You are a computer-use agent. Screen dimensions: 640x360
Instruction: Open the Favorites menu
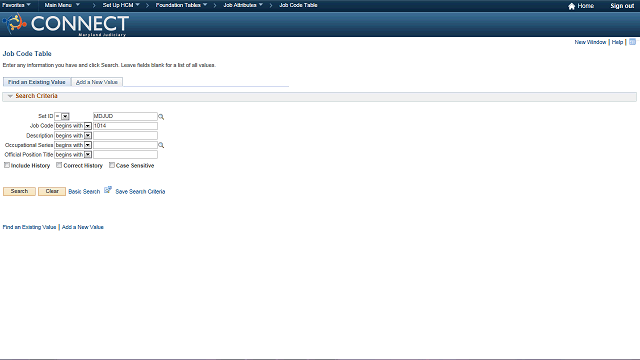point(16,5)
